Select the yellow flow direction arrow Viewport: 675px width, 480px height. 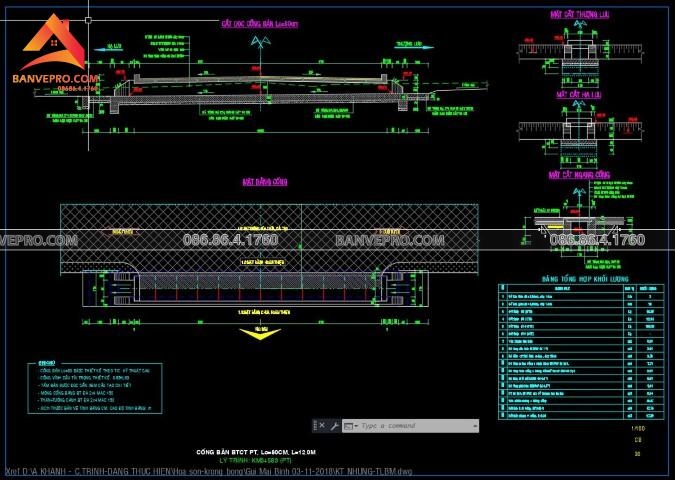(260, 333)
